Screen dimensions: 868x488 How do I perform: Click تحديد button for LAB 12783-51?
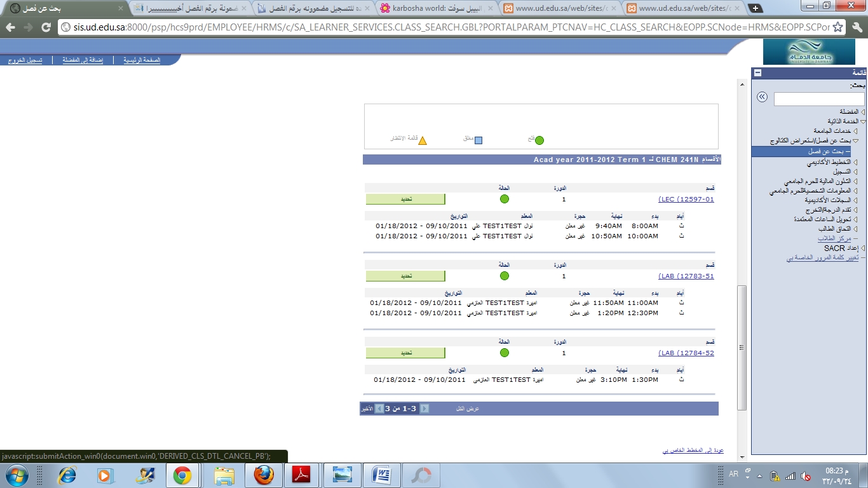(405, 276)
